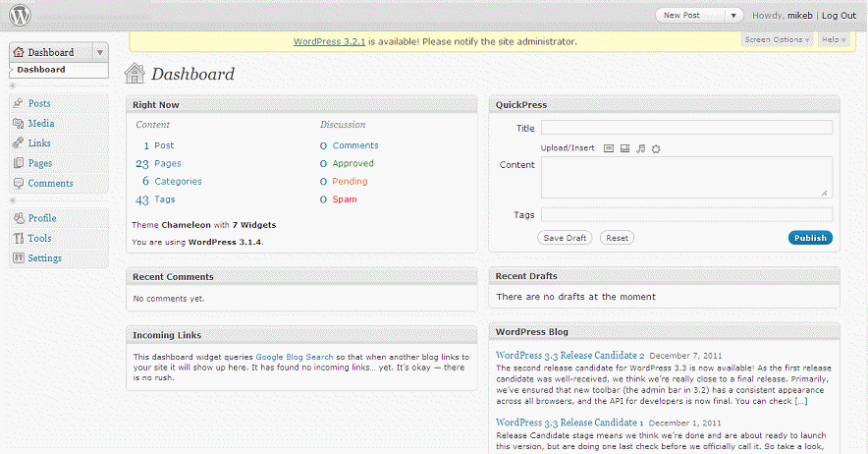Open the Screen Options panel
Screen dimensions: 868x454
click(x=778, y=40)
